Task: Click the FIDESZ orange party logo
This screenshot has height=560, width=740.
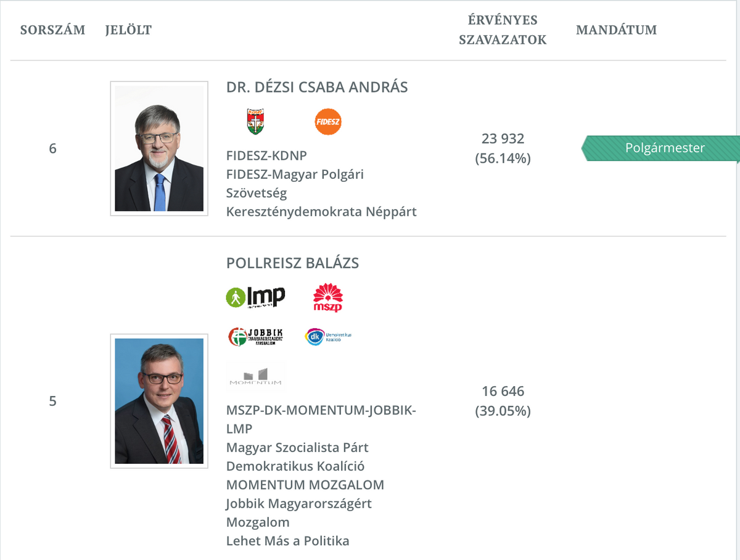Action: [x=327, y=121]
